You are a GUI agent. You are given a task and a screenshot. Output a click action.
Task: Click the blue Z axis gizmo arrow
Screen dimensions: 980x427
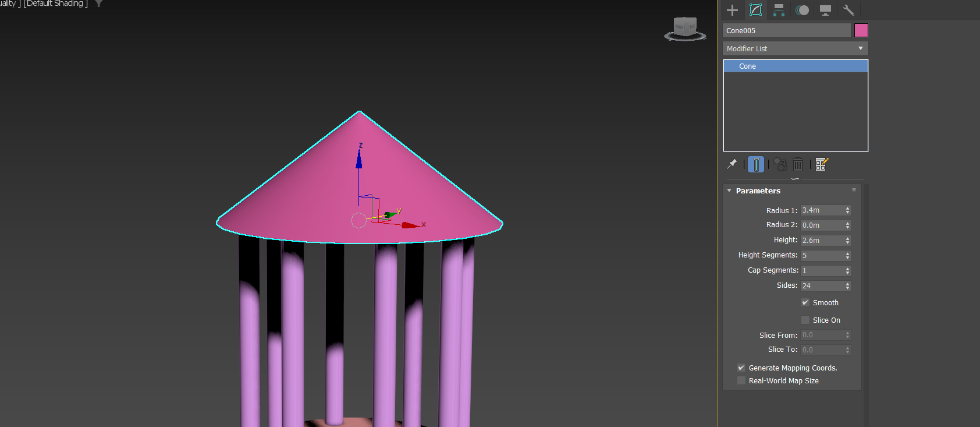point(359,159)
